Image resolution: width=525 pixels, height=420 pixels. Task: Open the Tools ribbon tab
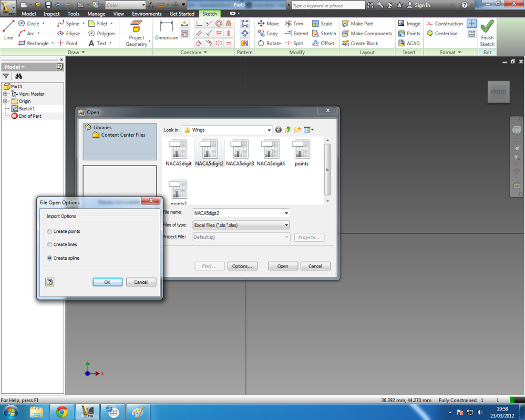74,14
